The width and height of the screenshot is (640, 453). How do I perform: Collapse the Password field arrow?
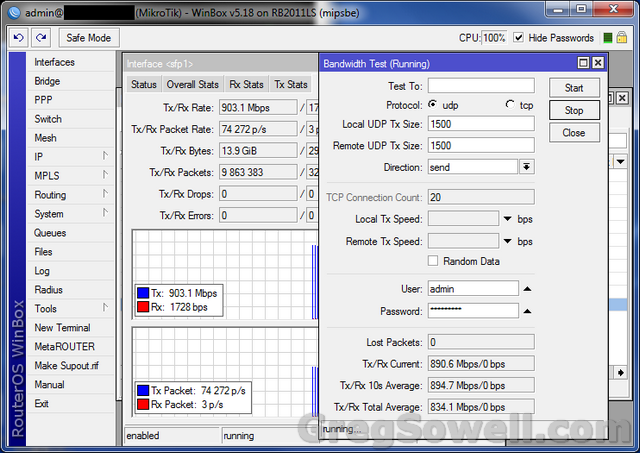527,311
